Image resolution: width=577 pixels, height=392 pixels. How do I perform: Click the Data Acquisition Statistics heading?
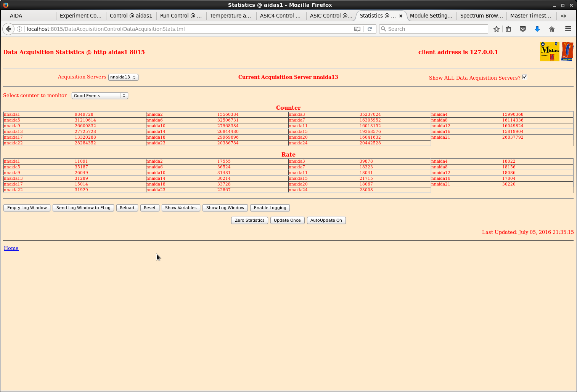[x=74, y=52]
